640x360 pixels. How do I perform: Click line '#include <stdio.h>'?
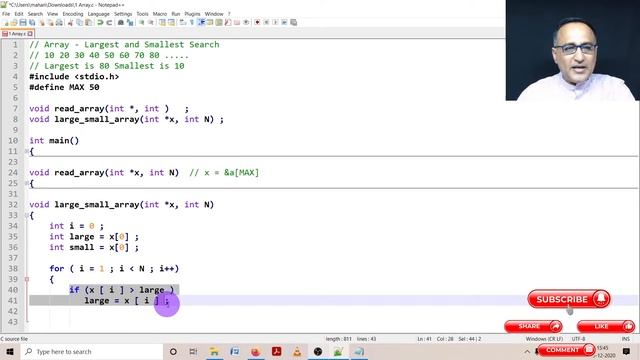[74, 77]
